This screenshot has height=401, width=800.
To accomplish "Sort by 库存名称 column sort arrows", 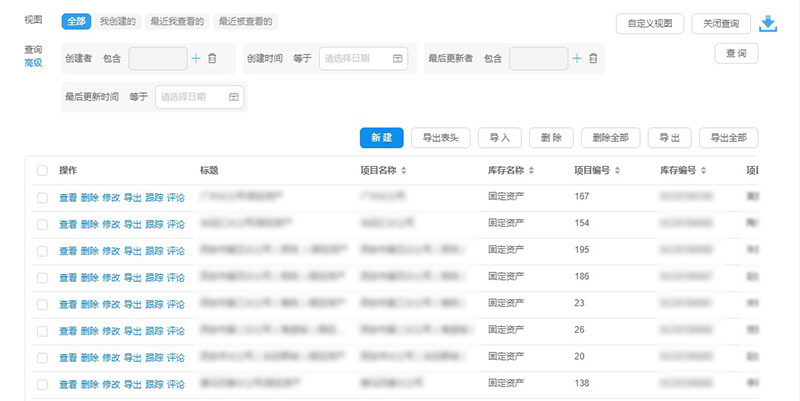I will 531,171.
